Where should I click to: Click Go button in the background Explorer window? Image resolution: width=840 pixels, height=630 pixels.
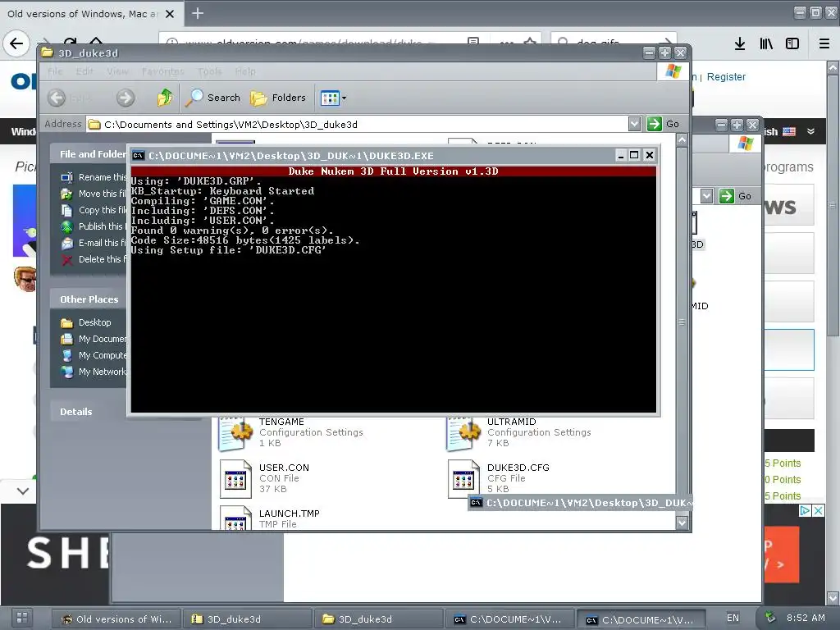(x=735, y=196)
